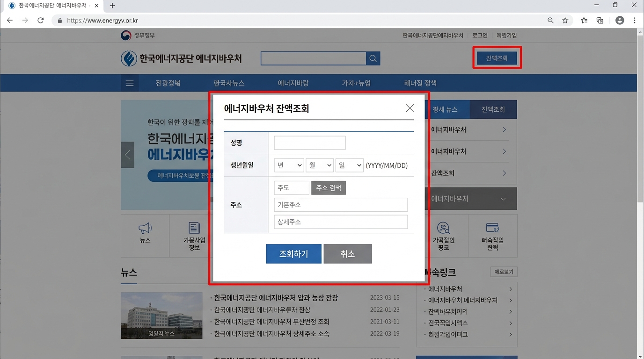Open the 가지+뉴업 navigation menu
This screenshot has width=644, height=359.
click(356, 83)
